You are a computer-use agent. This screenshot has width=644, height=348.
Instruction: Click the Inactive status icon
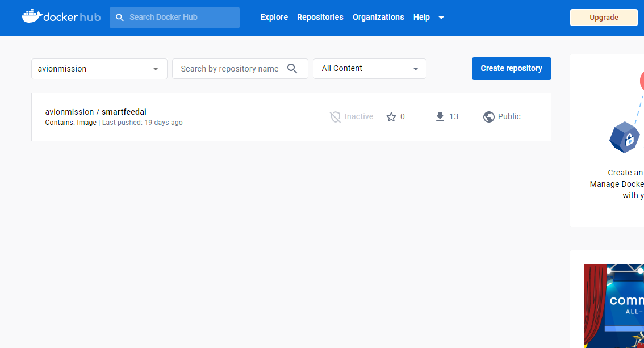(x=335, y=116)
